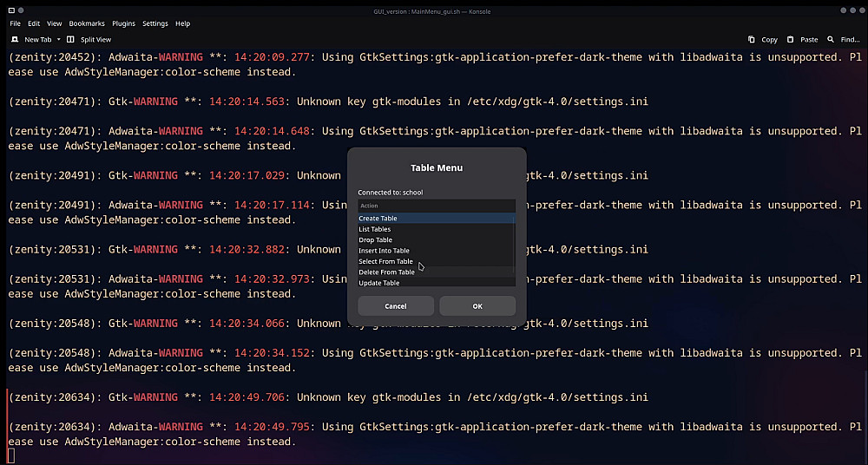
Task: Click the Split View toolbar button
Action: [89, 40]
